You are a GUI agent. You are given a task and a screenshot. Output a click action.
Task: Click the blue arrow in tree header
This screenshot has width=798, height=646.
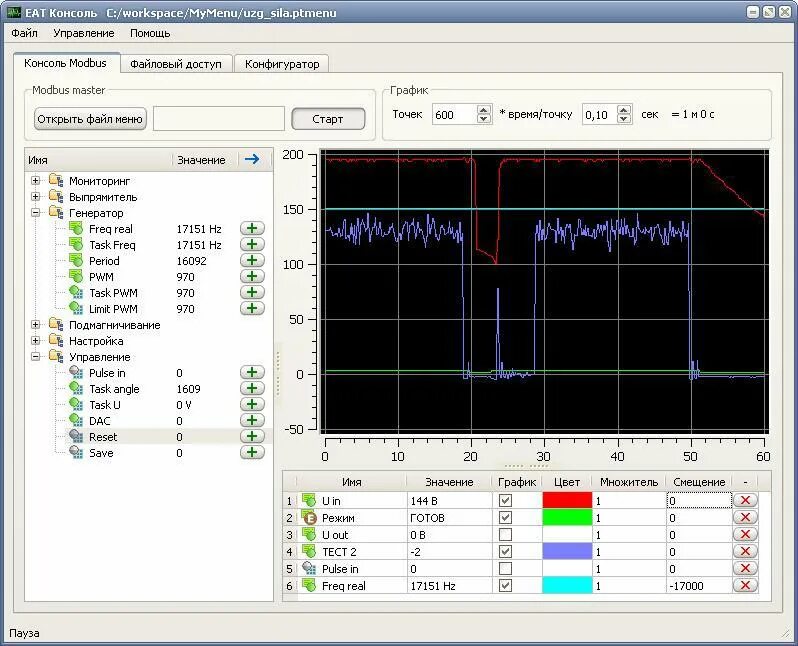point(252,159)
